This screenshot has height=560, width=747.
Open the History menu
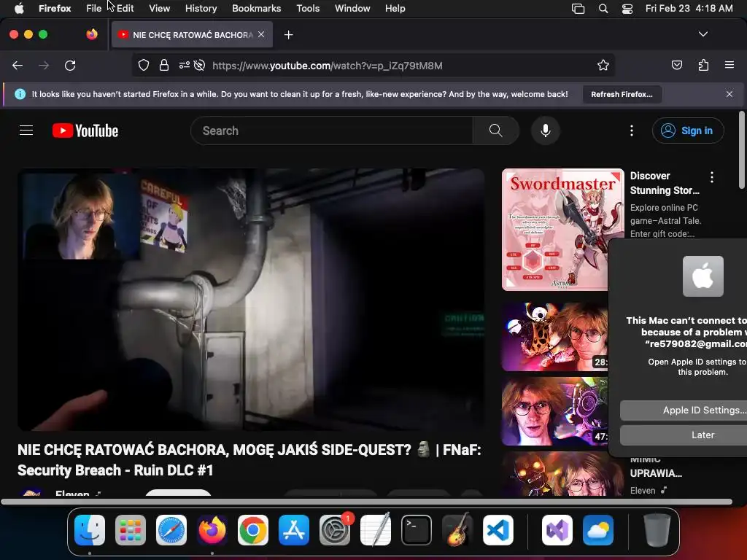pos(201,8)
